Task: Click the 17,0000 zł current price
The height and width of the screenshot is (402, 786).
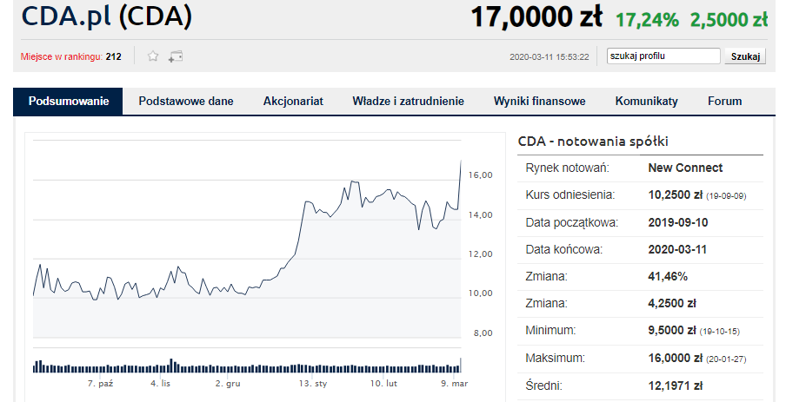Action: coord(536,18)
